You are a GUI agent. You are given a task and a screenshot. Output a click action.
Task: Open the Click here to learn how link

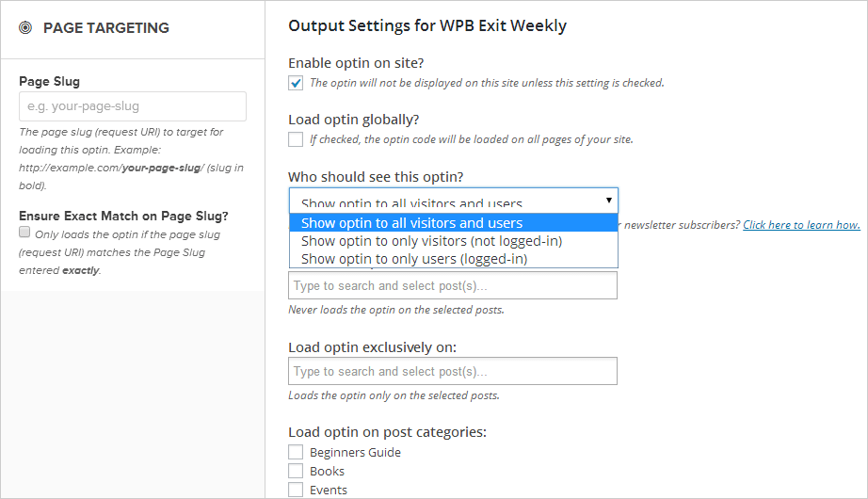coord(801,225)
